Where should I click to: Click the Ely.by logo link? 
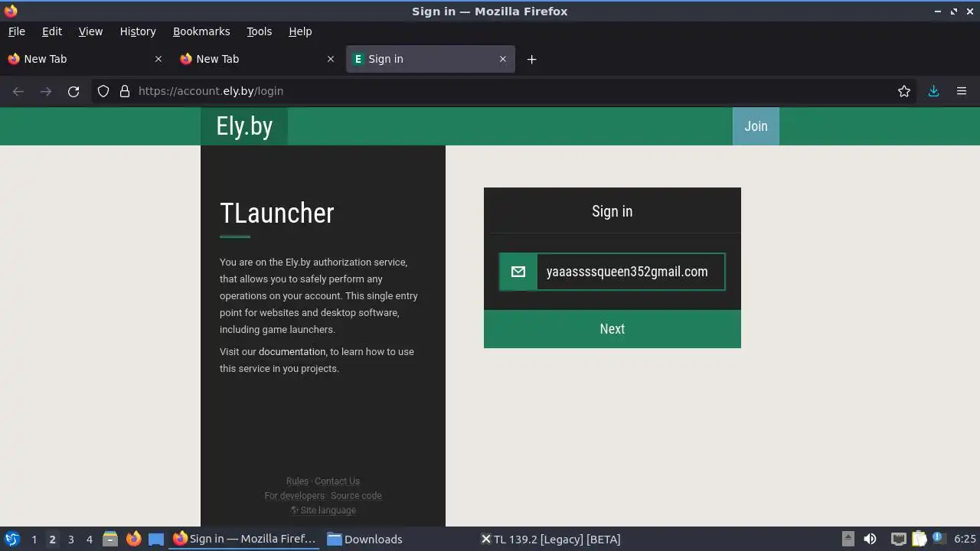(x=244, y=126)
